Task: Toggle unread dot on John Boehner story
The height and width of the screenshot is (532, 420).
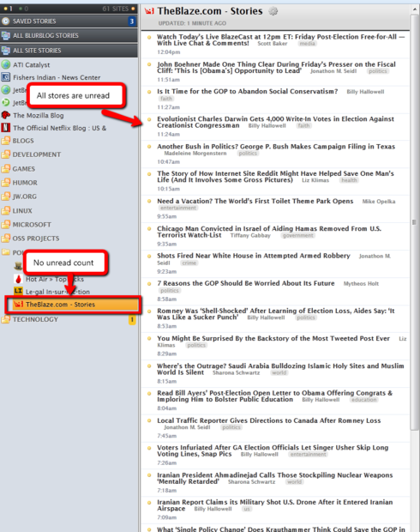Action: pos(149,64)
